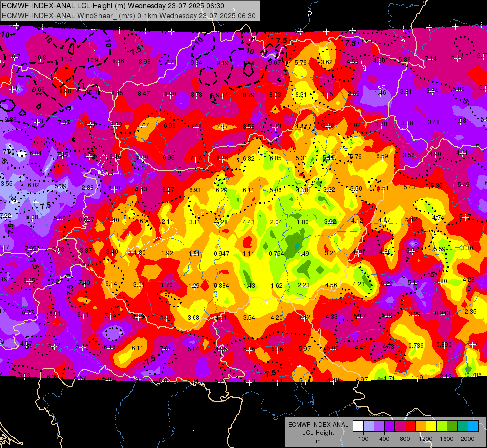487x448 pixels.
Task: Click the wind shear value 1.92
Action: click(x=167, y=253)
